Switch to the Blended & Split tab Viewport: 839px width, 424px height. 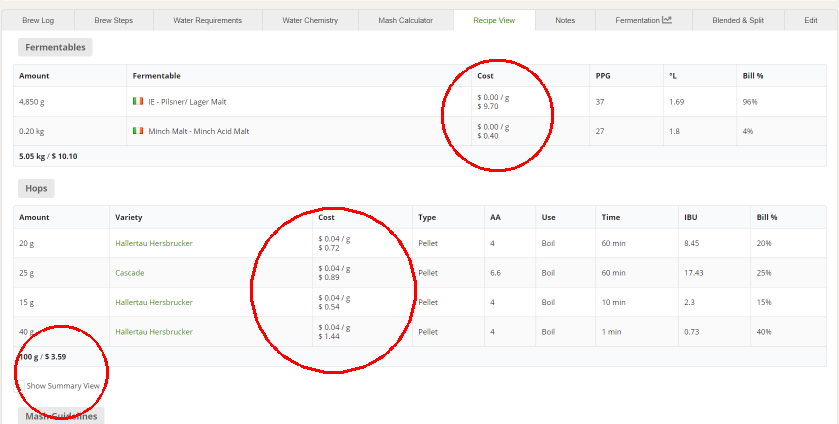[738, 20]
